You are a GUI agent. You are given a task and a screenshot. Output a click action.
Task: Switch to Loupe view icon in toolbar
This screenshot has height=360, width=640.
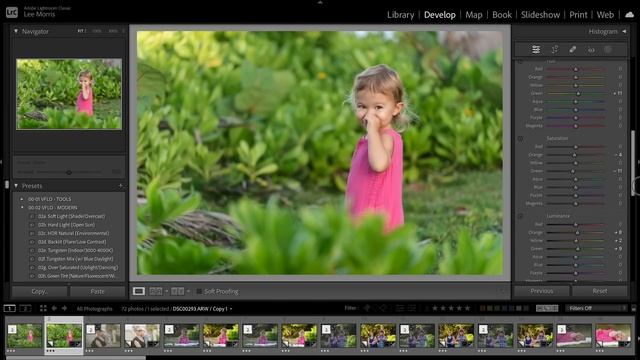[x=139, y=291]
